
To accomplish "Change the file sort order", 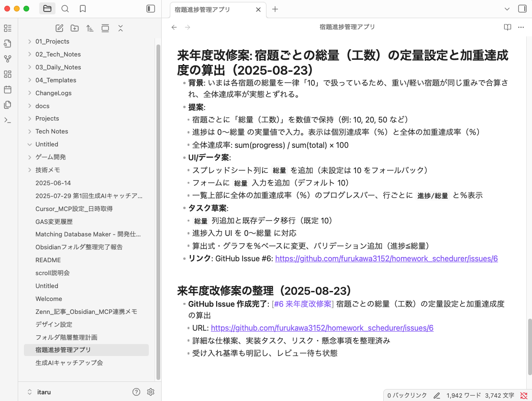I will tap(90, 28).
